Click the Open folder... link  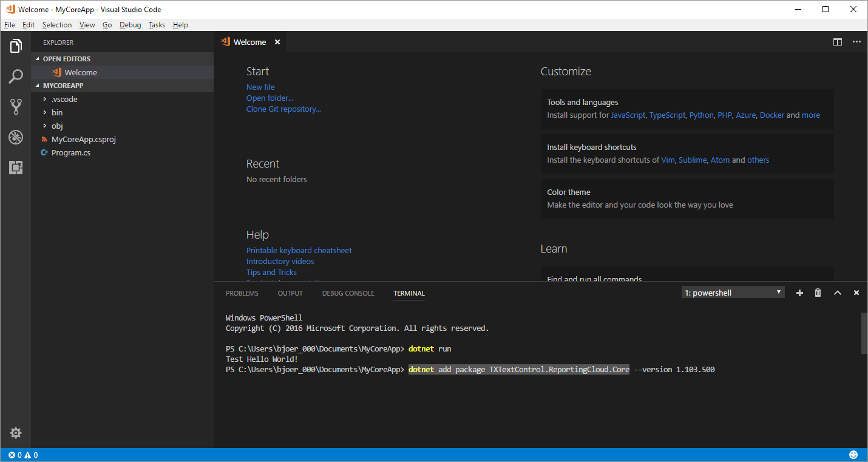[x=270, y=98]
